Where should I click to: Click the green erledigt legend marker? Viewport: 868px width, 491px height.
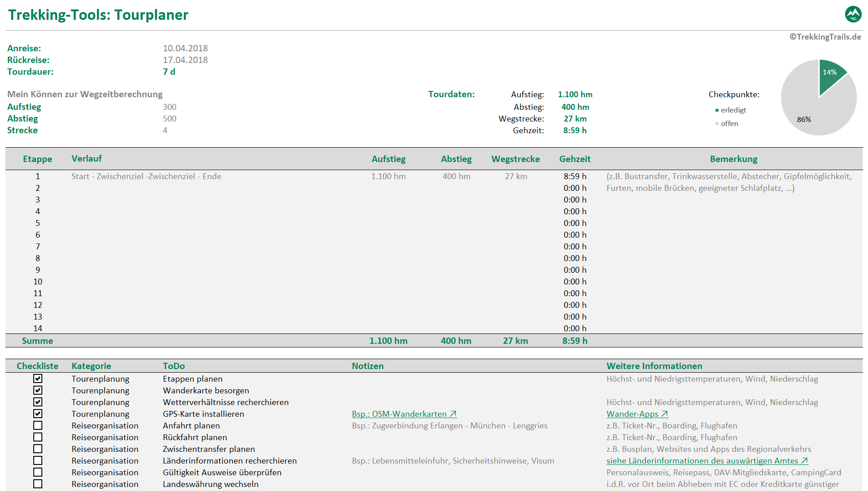(717, 110)
